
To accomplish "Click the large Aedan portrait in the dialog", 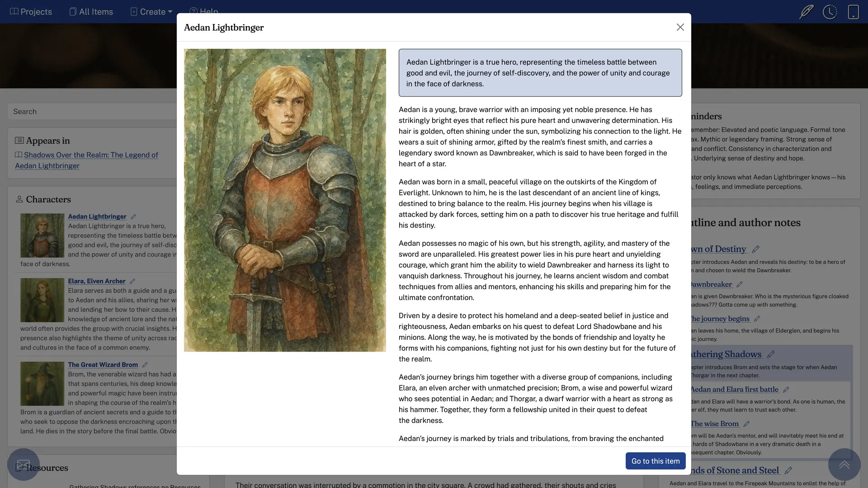I will coord(285,200).
